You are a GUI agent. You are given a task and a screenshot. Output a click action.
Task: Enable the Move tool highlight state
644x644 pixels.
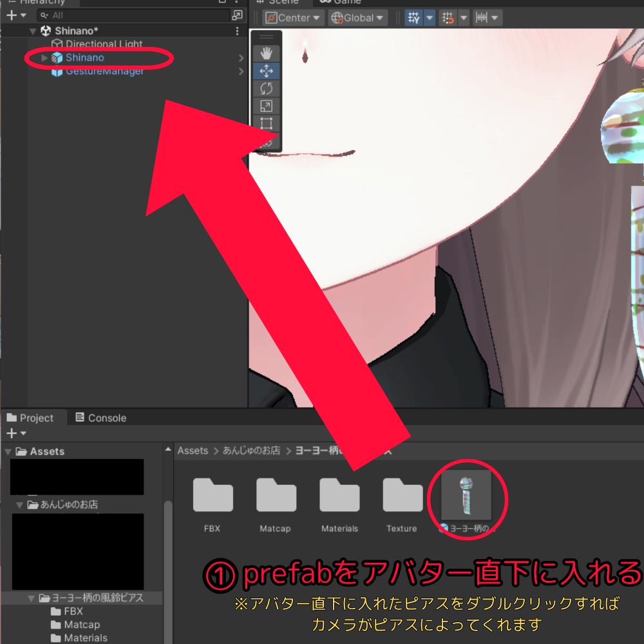(x=266, y=71)
